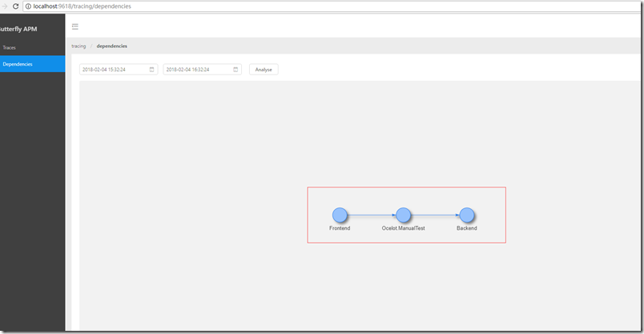Select the Ocelot.ManualTest node circle

tap(404, 215)
